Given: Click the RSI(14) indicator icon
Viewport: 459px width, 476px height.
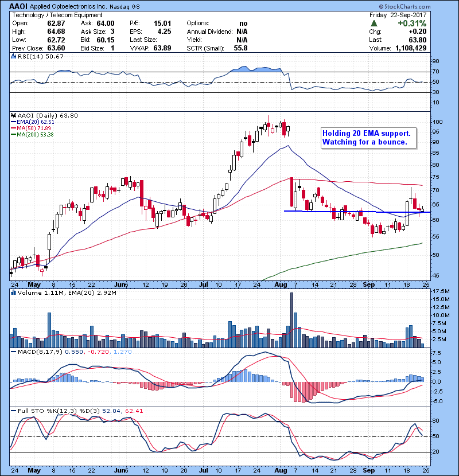Looking at the screenshot, I should click(13, 56).
